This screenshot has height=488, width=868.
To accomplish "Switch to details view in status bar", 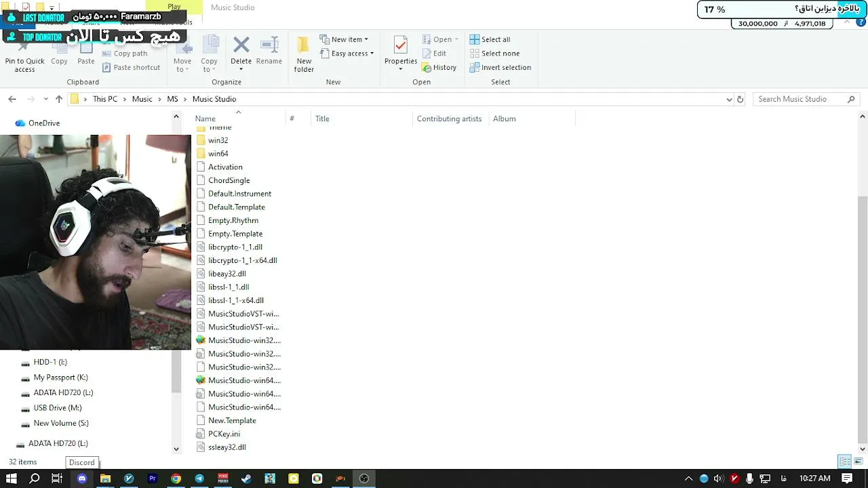I will point(845,462).
